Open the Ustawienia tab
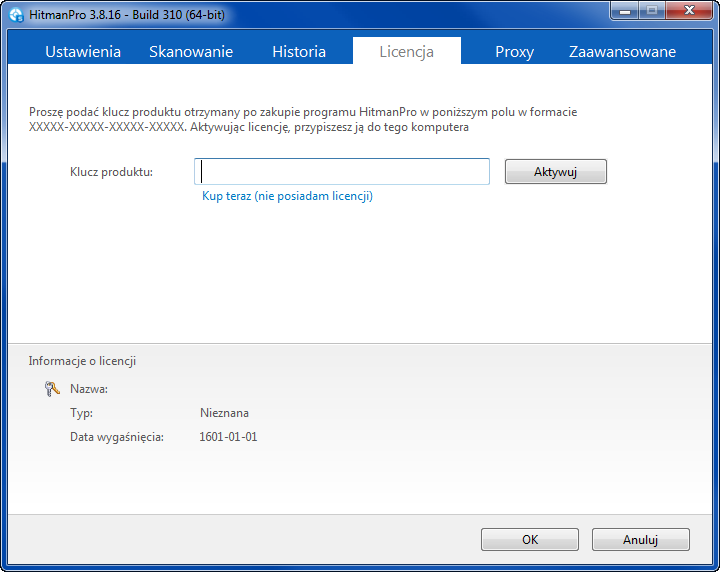 click(83, 51)
